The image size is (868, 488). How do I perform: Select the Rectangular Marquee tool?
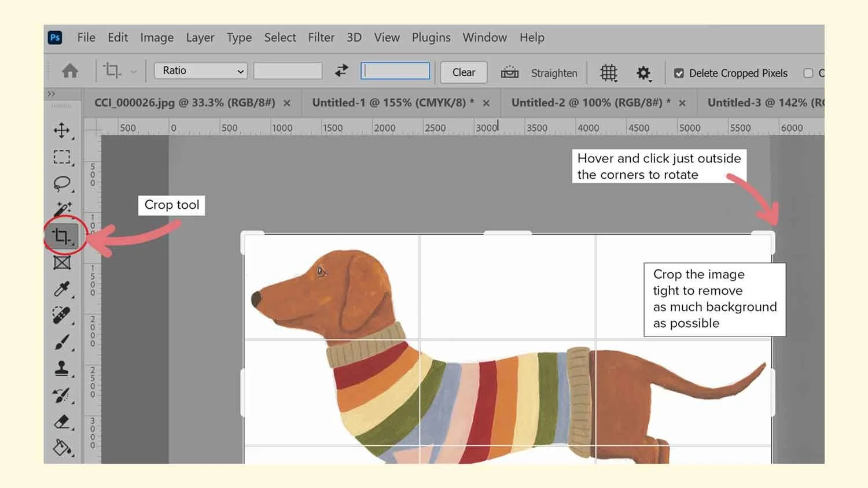(62, 157)
